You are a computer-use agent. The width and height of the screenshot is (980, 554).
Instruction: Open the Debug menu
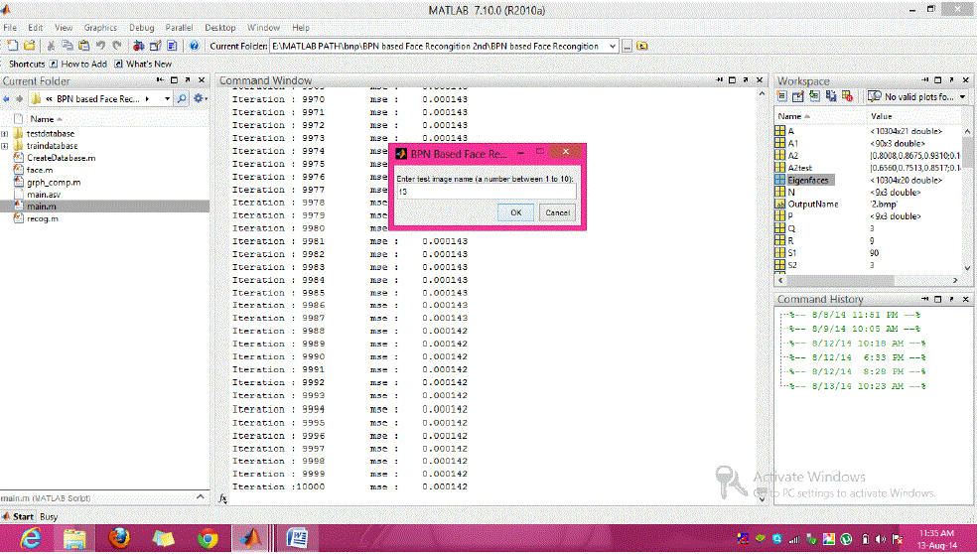tap(141, 28)
